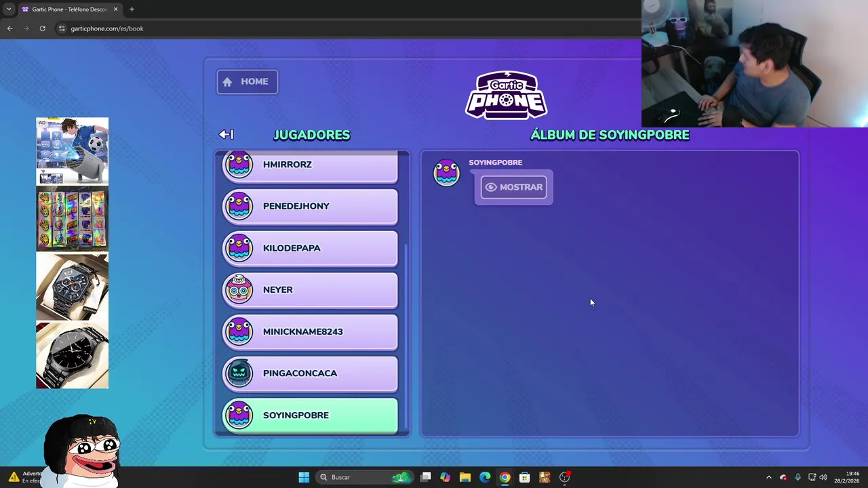This screenshot has width=868, height=488.
Task: Click the taskbar Buscar search box
Action: (x=365, y=477)
